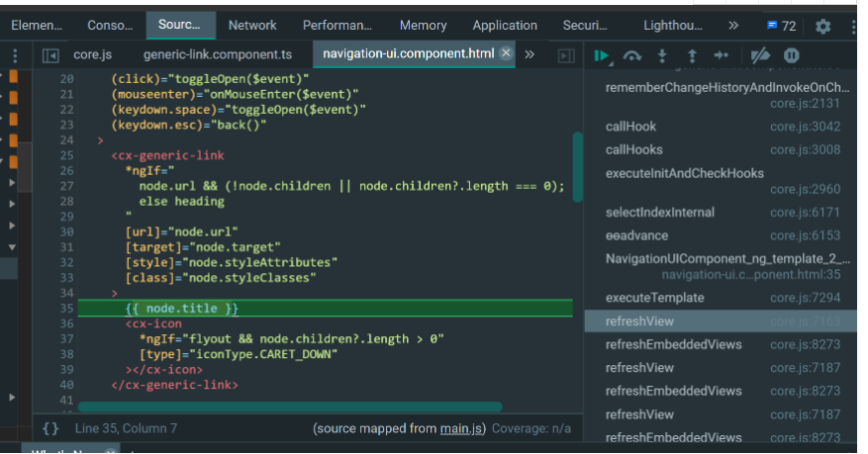This screenshot has width=868, height=454.
Task: Deactivate all breakpoints
Action: click(x=761, y=55)
